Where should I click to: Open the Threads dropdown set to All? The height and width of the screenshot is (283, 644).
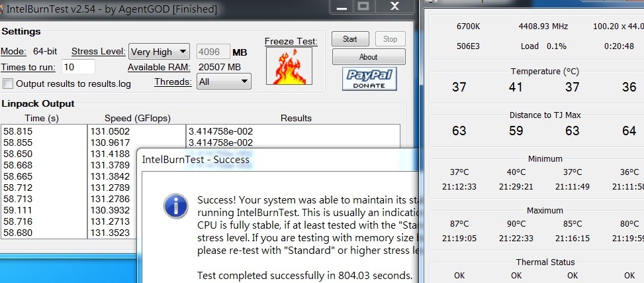point(224,82)
